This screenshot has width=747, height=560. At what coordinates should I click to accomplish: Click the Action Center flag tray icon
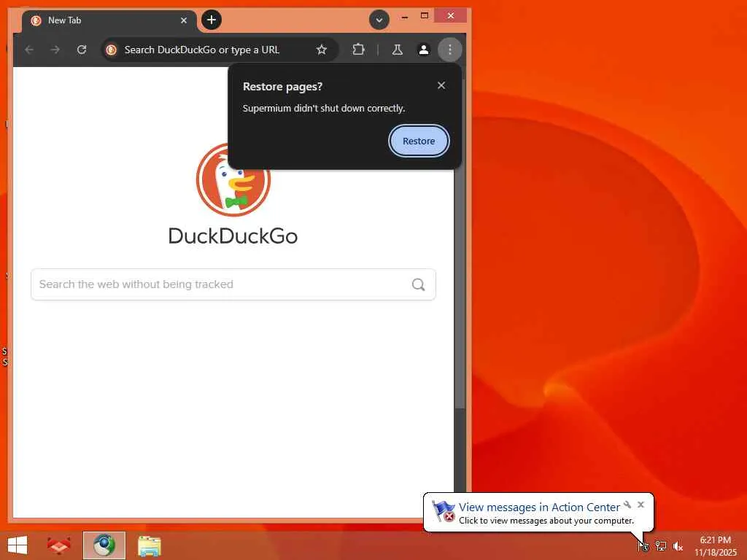click(643, 545)
